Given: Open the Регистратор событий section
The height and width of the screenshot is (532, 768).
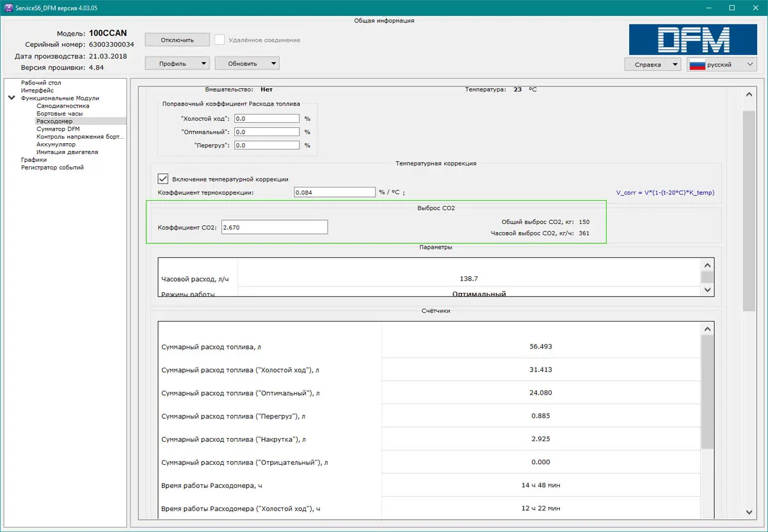Looking at the screenshot, I should pos(52,168).
